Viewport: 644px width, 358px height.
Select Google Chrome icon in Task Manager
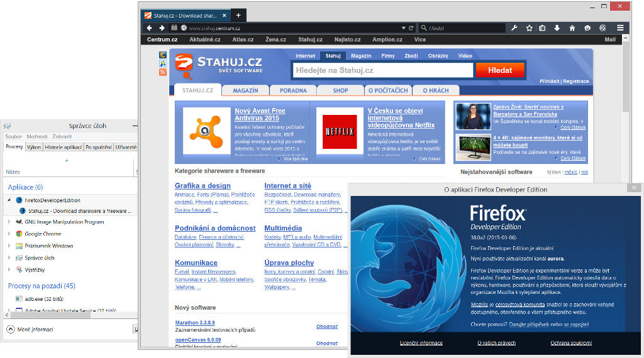[19, 234]
